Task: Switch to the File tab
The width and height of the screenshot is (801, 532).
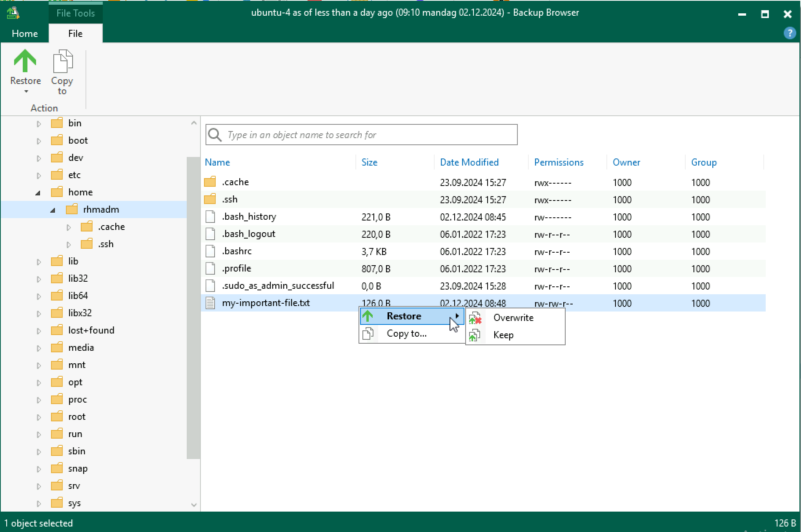Action: tap(75, 34)
